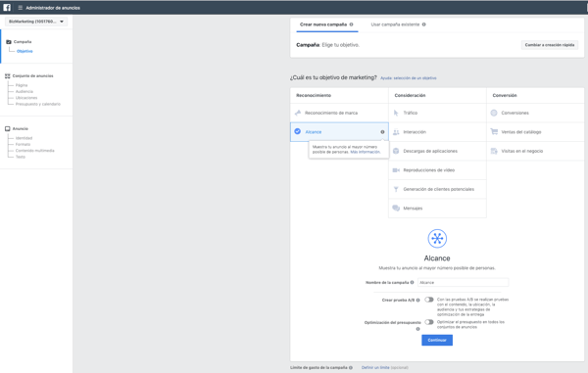
Task: Click info icon beside Crear nueva campaña
Action: (352, 24)
